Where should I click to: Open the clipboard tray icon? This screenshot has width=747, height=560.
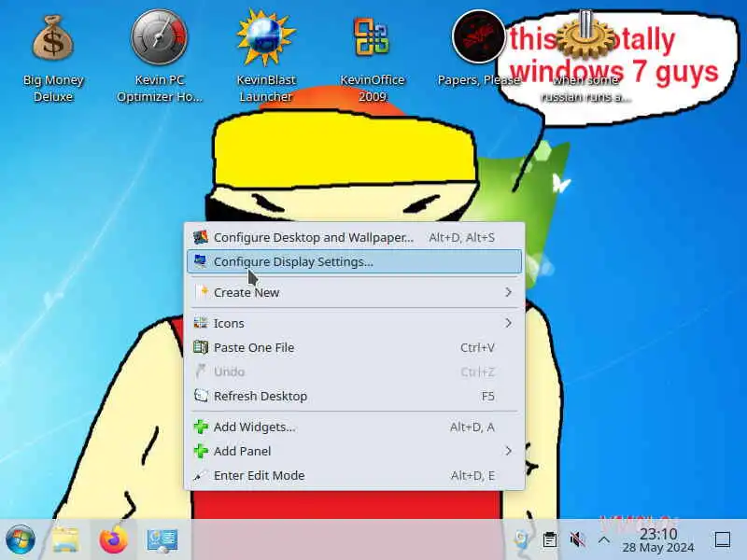point(550,540)
